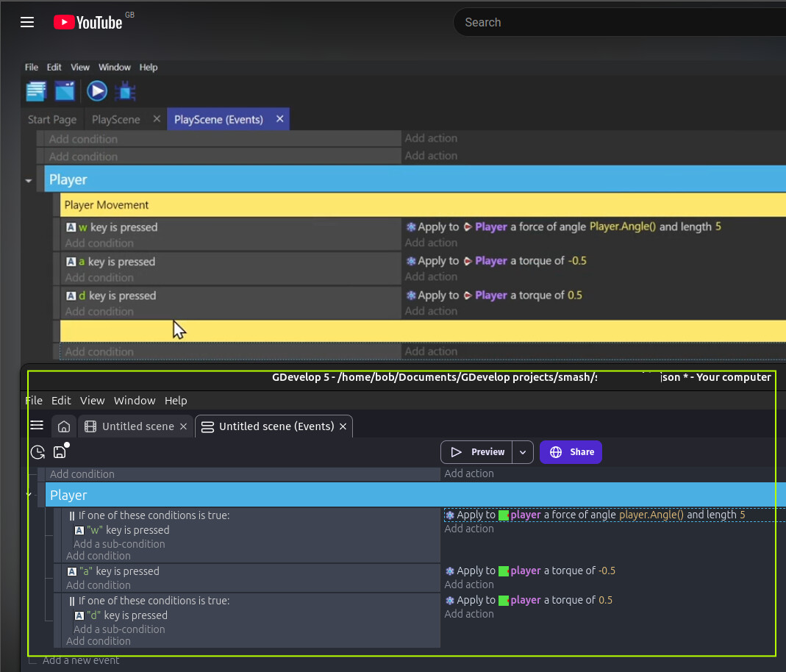
Task: Go to the GDevelop home tab icon
Action: (x=64, y=426)
